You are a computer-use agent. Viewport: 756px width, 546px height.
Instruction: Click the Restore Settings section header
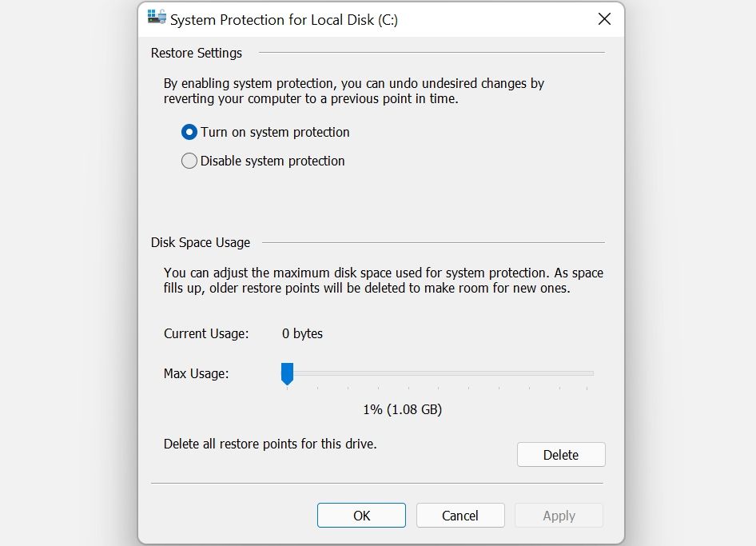pos(196,53)
